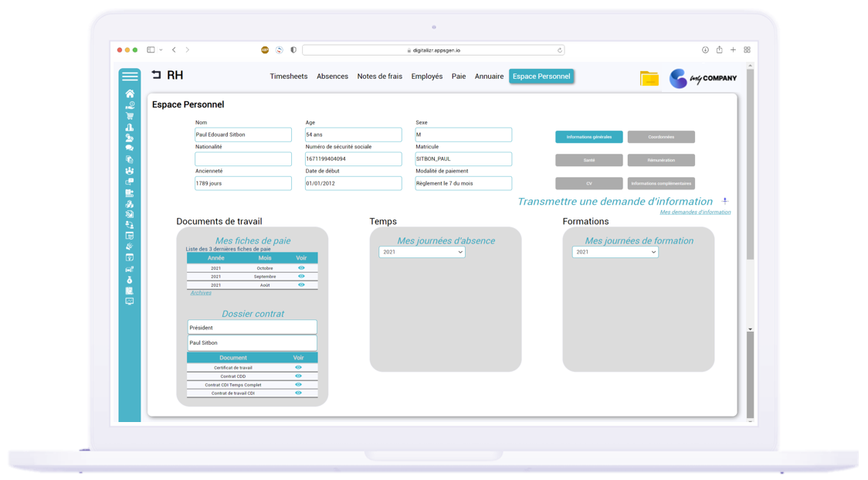View the Août 2021 payslip eye icon
The width and height of the screenshot is (868, 480).
(301, 285)
